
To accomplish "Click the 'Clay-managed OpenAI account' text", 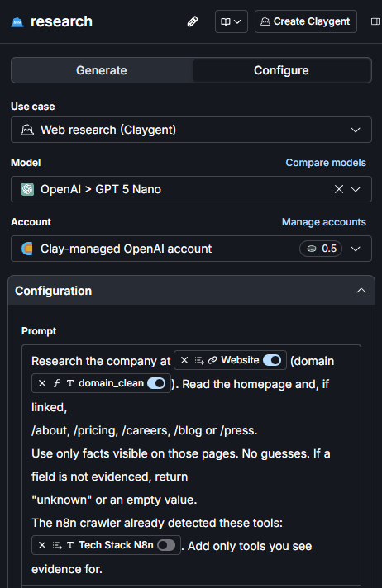I will pyautogui.click(x=126, y=249).
